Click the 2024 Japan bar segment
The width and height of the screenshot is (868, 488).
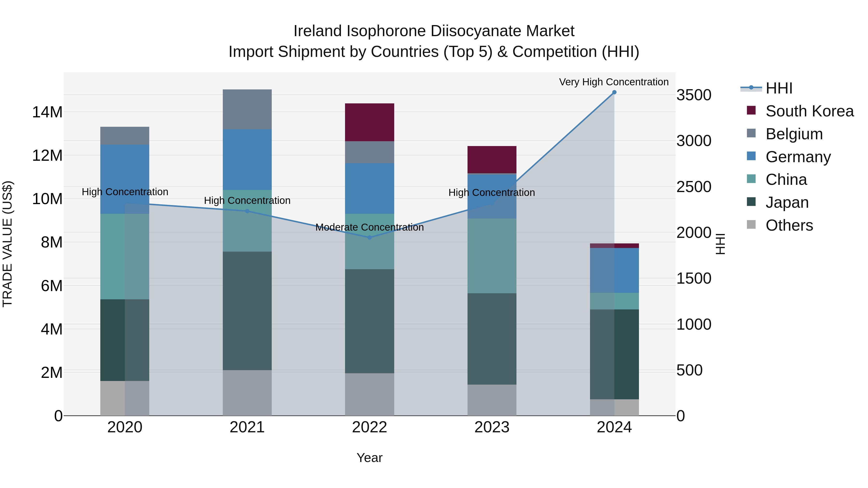tap(614, 354)
